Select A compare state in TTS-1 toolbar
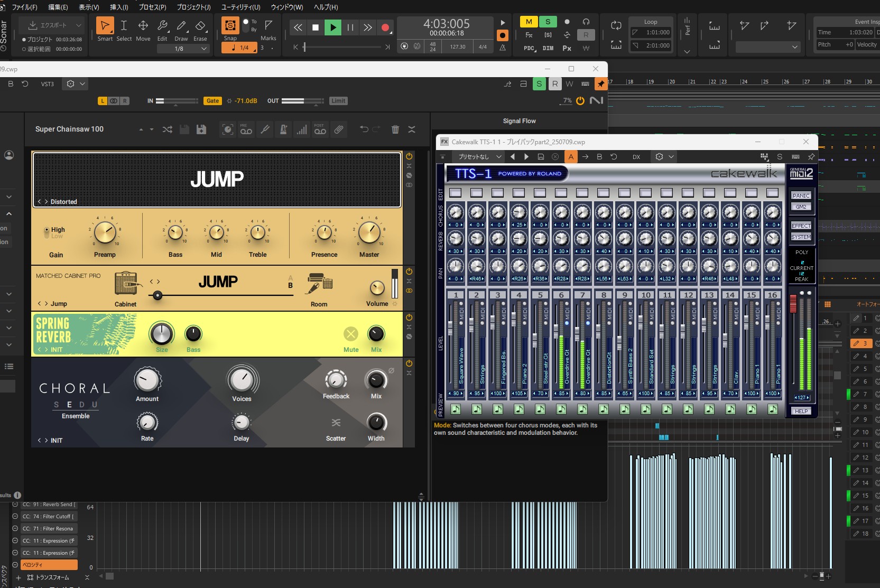This screenshot has height=588, width=880. tap(571, 157)
